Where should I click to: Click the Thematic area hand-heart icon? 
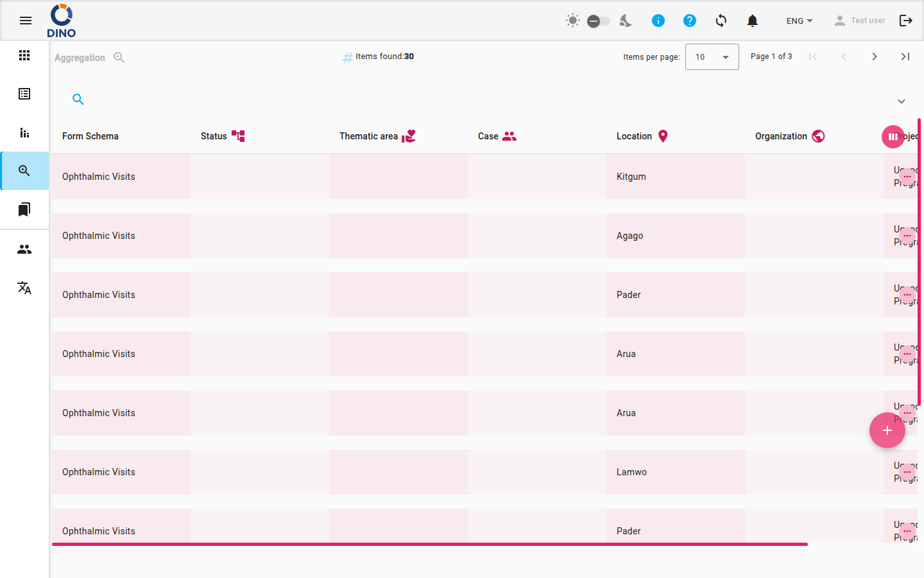pyautogui.click(x=409, y=136)
